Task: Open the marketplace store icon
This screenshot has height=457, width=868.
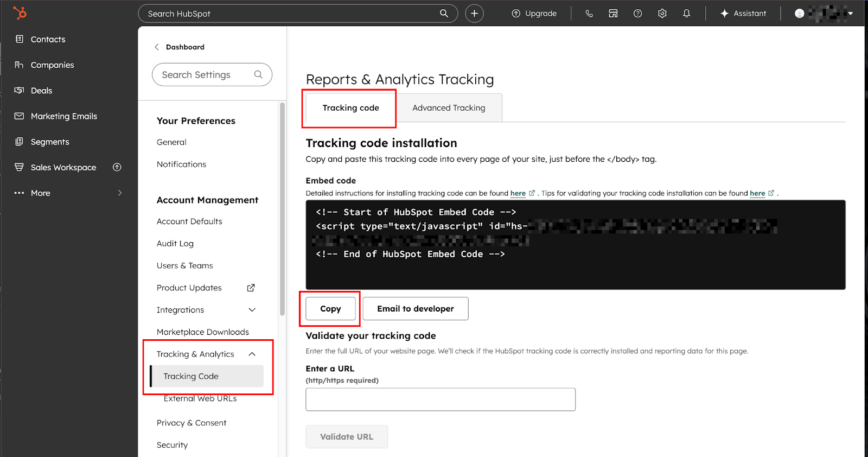Action: pyautogui.click(x=613, y=14)
